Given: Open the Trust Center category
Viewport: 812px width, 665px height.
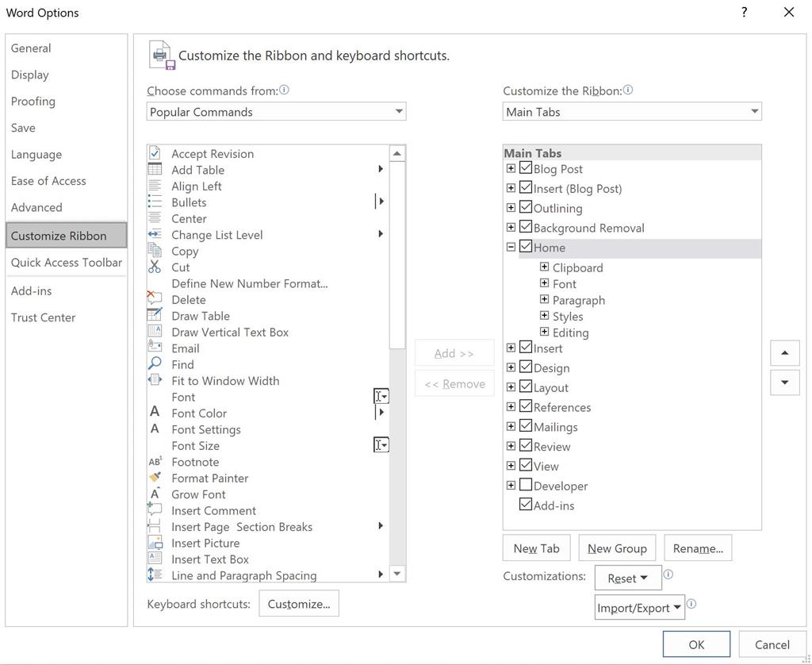Looking at the screenshot, I should [67, 317].
